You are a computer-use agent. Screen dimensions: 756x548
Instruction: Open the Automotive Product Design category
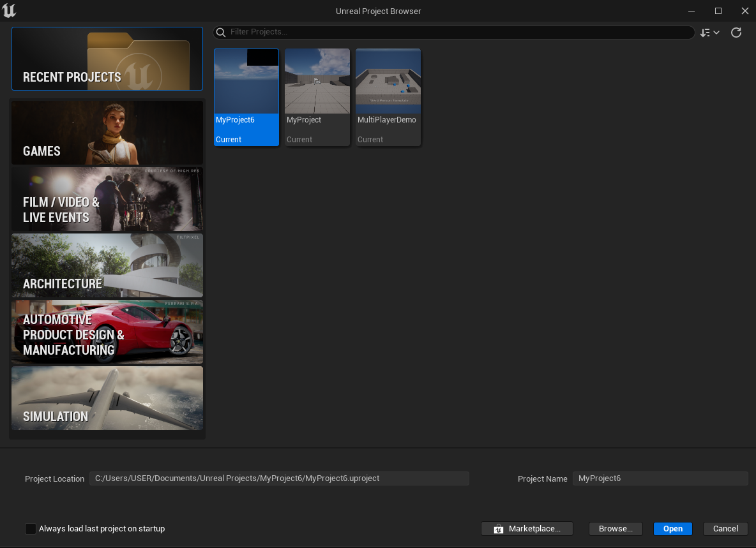coord(107,332)
